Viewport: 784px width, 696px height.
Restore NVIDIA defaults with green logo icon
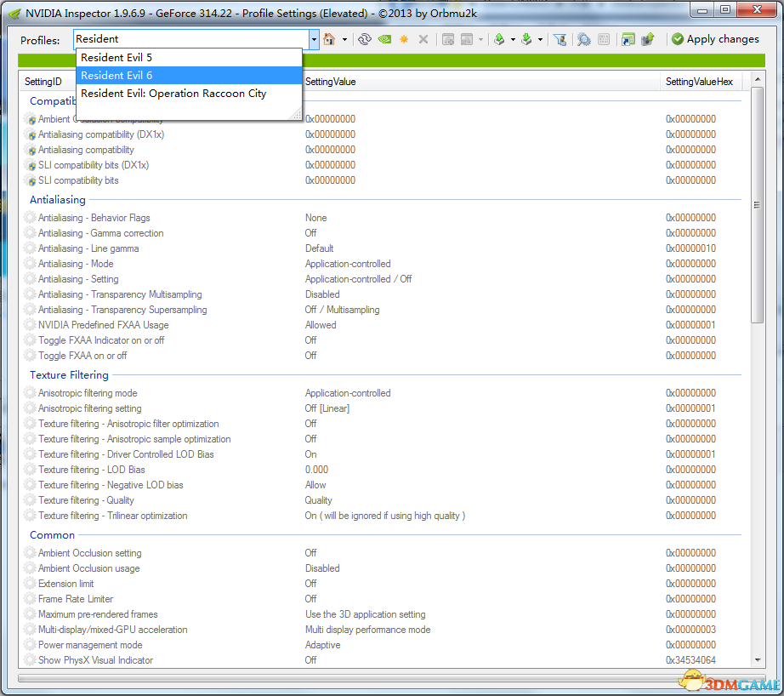point(384,39)
